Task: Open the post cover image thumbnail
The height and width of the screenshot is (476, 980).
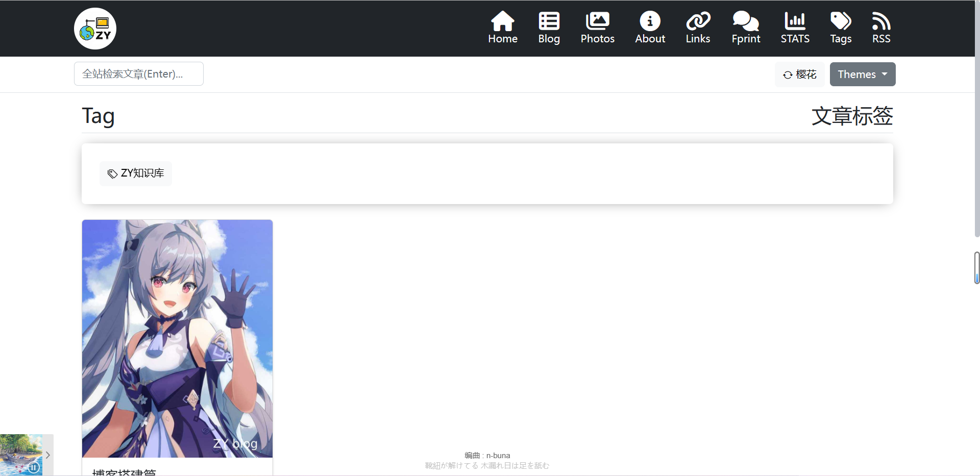Action: [177, 339]
